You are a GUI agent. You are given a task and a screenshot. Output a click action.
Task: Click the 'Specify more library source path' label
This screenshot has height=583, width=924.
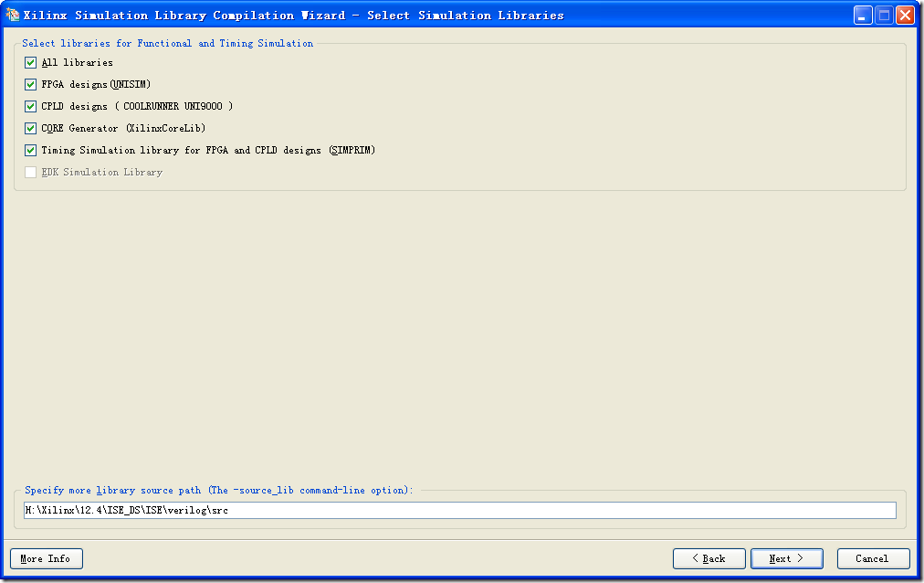click(218, 491)
